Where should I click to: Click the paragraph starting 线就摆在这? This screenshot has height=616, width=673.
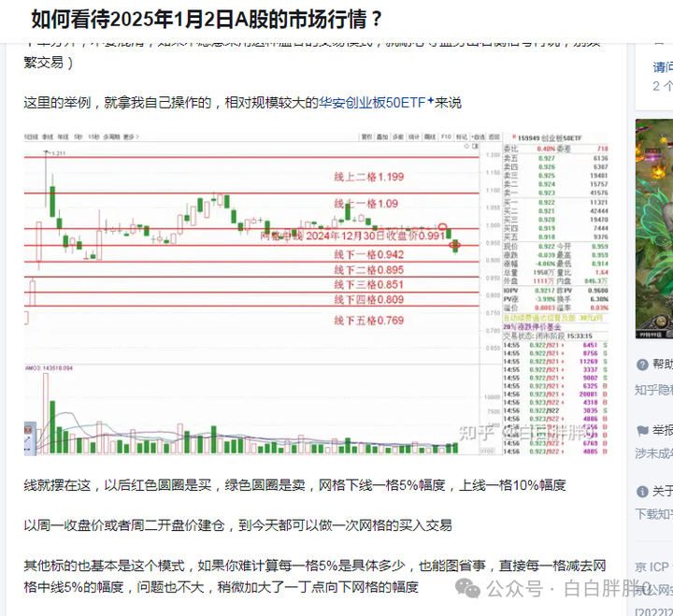pos(294,485)
